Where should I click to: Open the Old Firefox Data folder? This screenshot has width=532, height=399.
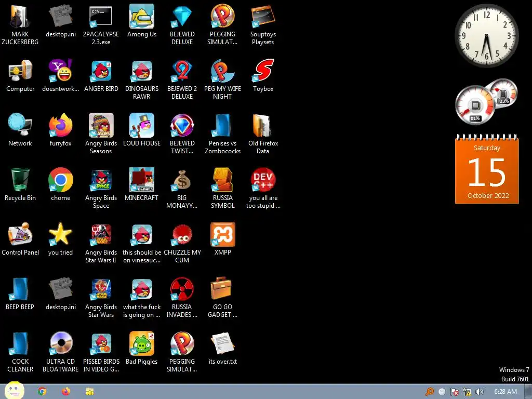[x=263, y=126]
